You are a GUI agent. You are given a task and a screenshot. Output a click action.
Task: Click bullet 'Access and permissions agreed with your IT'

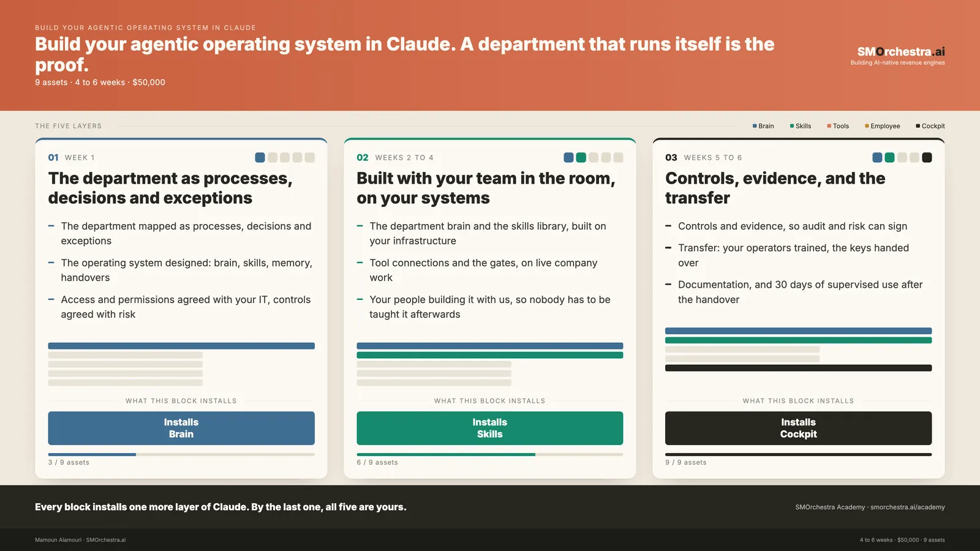186,307
